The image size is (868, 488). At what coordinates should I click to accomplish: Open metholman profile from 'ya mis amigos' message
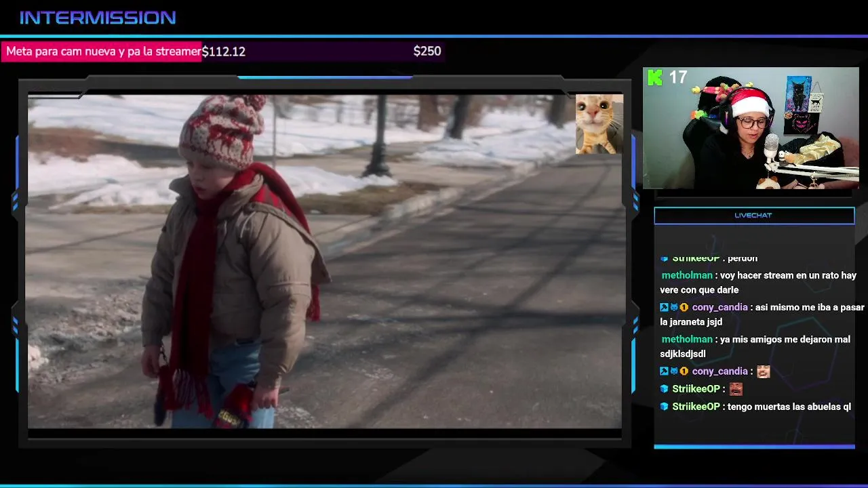pyautogui.click(x=687, y=339)
